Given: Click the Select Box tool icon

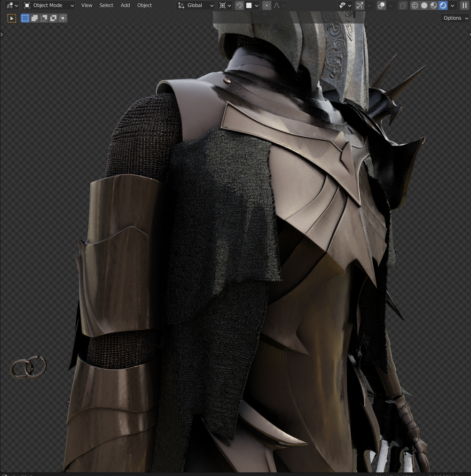Looking at the screenshot, I should [x=12, y=18].
